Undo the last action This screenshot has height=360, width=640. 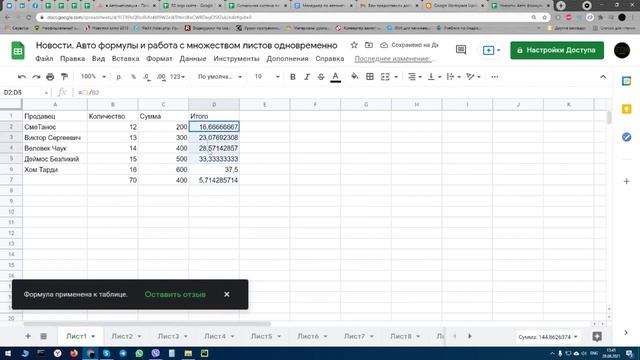22,77
